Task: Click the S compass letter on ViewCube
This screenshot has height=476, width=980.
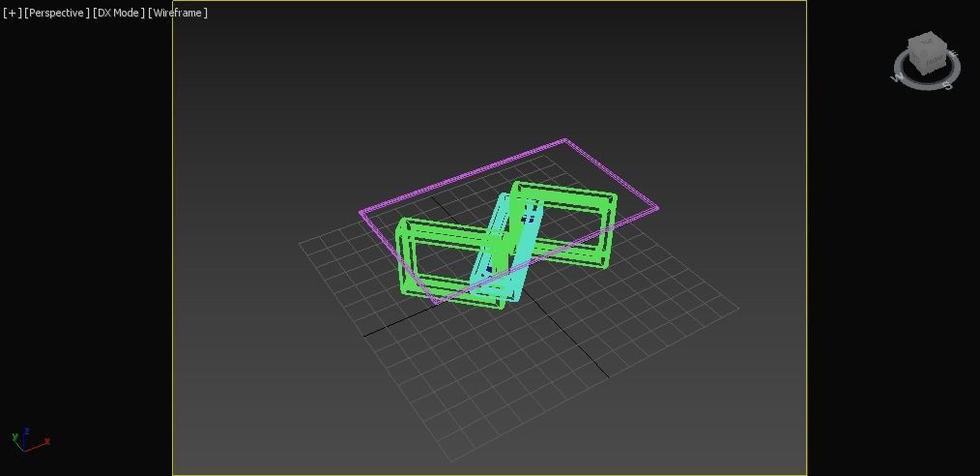Action: click(x=947, y=85)
